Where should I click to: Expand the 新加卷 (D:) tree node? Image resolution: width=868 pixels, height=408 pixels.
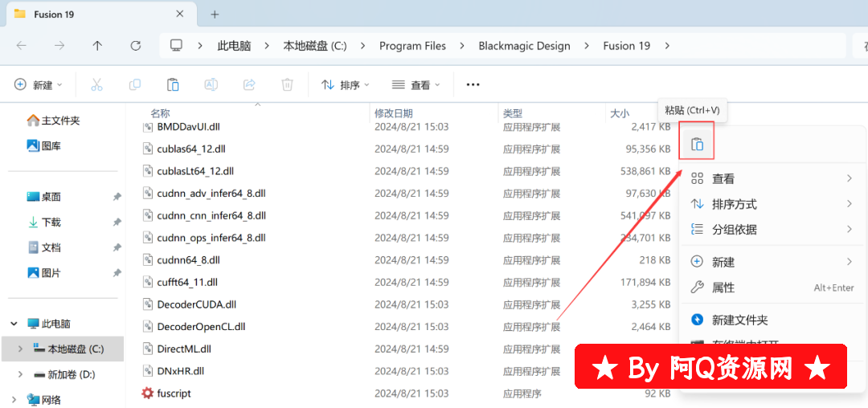(x=20, y=374)
